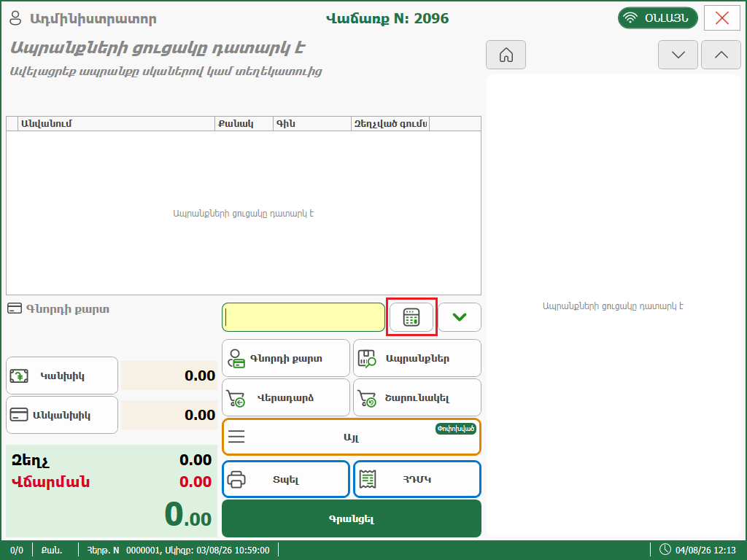The image size is (747, 560).
Task: Click the green Գրանցել register button
Action: [x=352, y=518]
